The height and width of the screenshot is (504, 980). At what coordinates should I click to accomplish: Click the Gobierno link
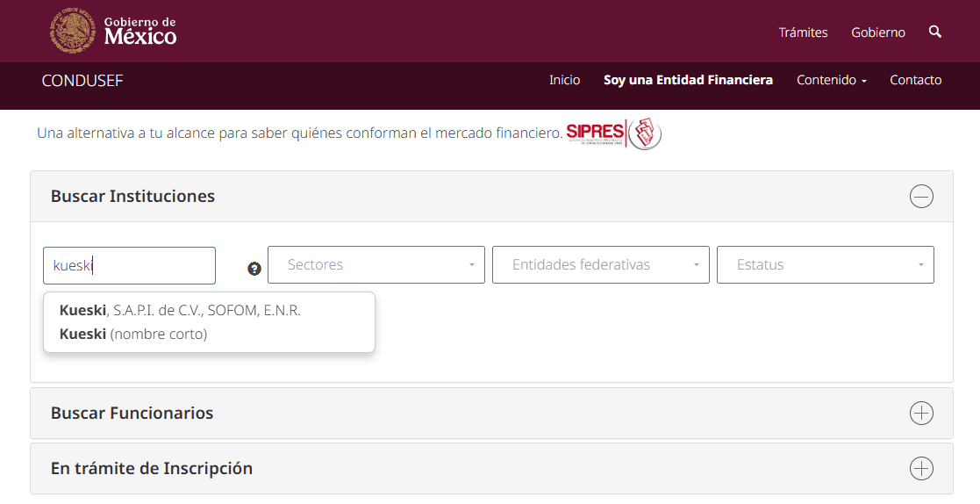pyautogui.click(x=877, y=32)
